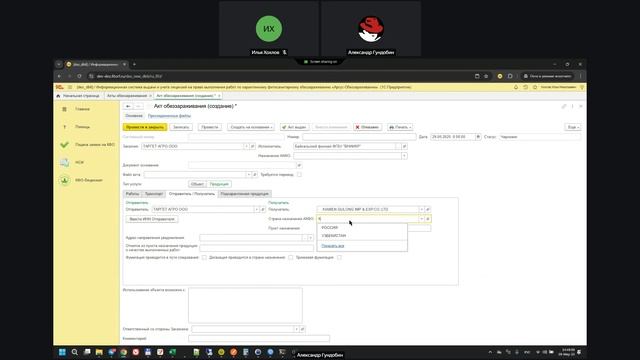Open the Начальная страница tab

pos(81,96)
